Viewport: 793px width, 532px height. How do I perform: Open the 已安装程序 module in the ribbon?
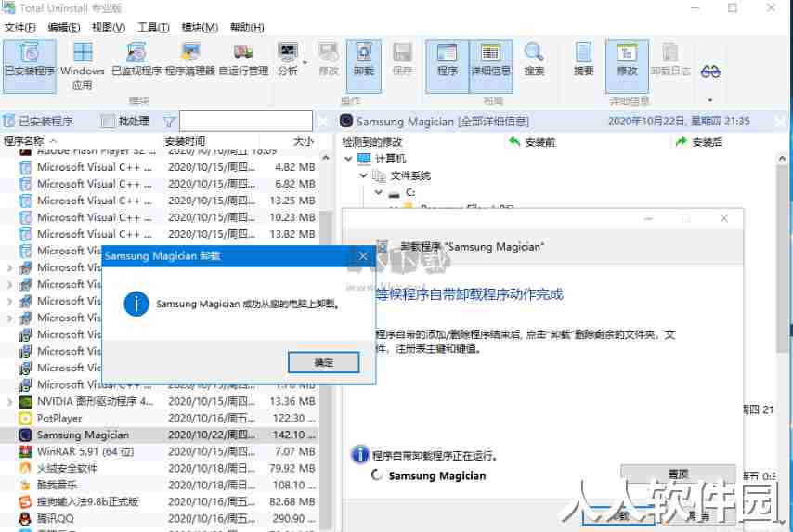[x=30, y=65]
